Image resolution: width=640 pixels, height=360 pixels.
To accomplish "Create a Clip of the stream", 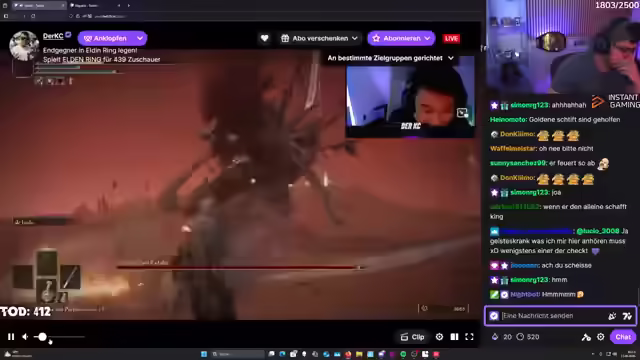I will click(413, 337).
